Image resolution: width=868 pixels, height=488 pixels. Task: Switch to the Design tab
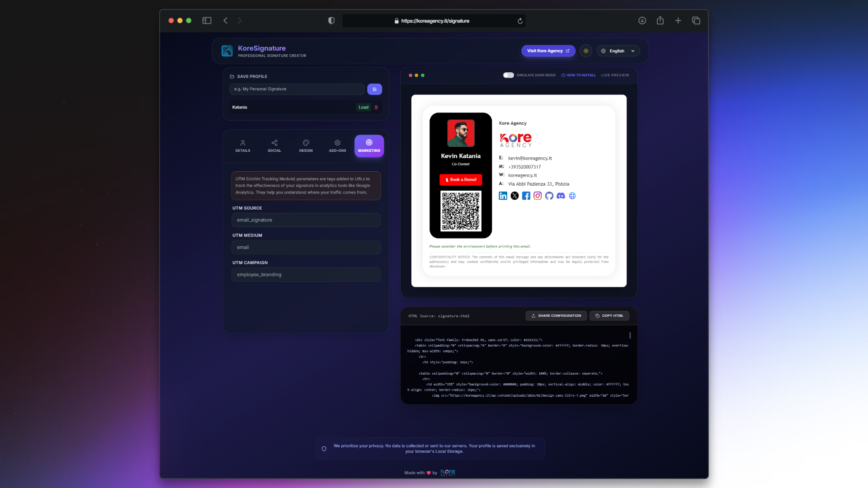pyautogui.click(x=306, y=145)
